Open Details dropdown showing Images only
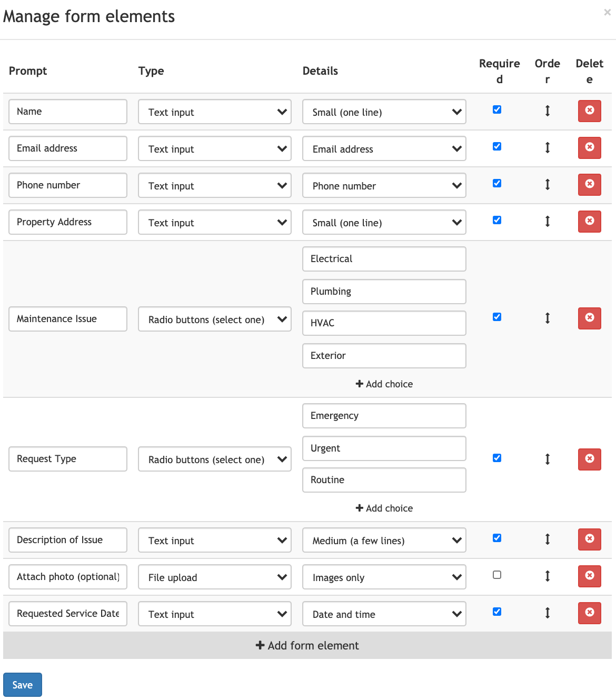Screen dimensions: 616x700 [x=384, y=577]
